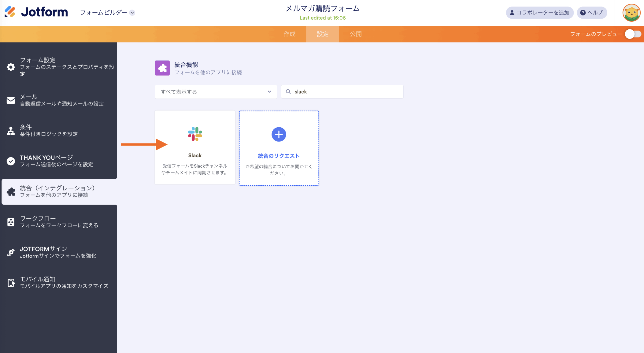This screenshot has width=644, height=353.
Task: Click the Last edited at 15:06 text
Action: tap(323, 18)
